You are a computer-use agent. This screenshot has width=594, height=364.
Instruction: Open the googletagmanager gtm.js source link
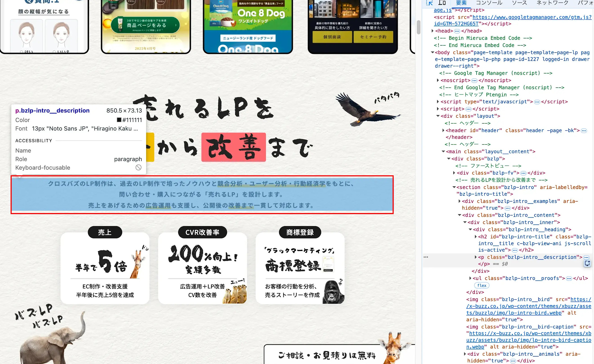click(513, 20)
